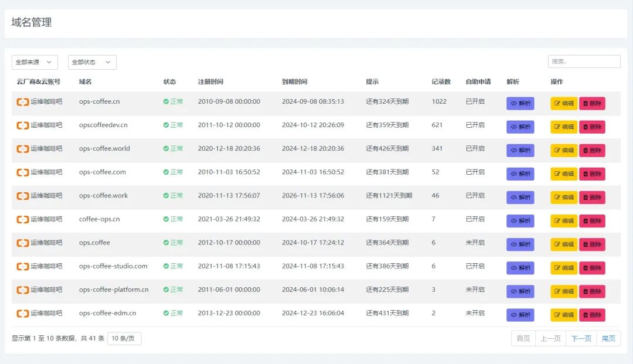The width and height of the screenshot is (633, 364).
Task: Go to 下一页 next page
Action: (581, 338)
